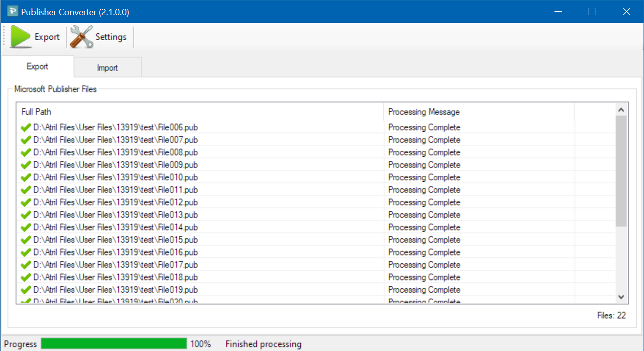Sort by the Full Path column header
The width and height of the screenshot is (644, 351).
200,112
